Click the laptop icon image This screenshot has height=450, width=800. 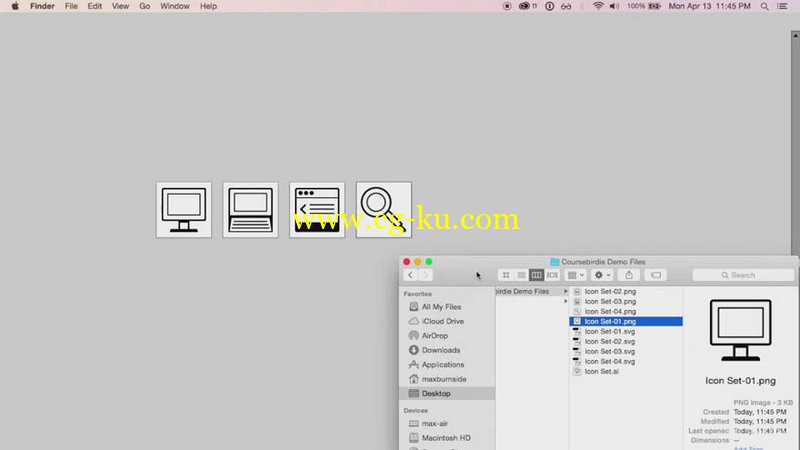tap(251, 210)
